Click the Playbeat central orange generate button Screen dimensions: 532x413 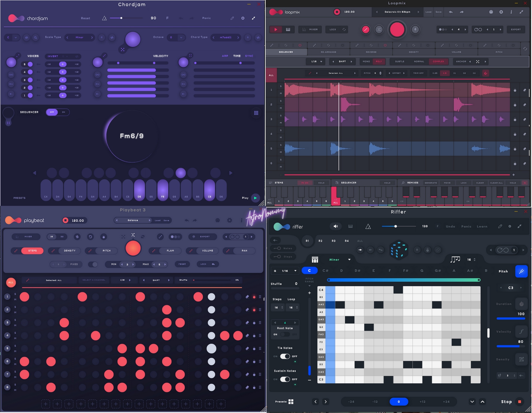[x=133, y=248]
